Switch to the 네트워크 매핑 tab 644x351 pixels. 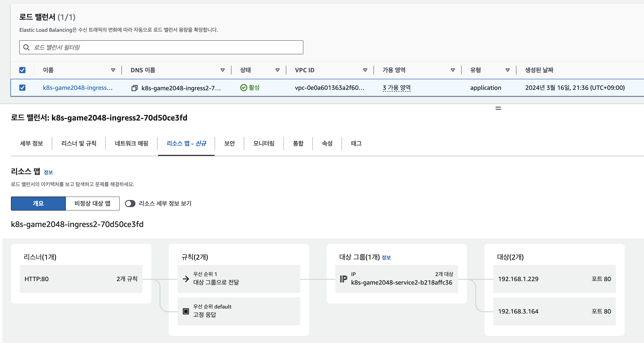pos(132,143)
